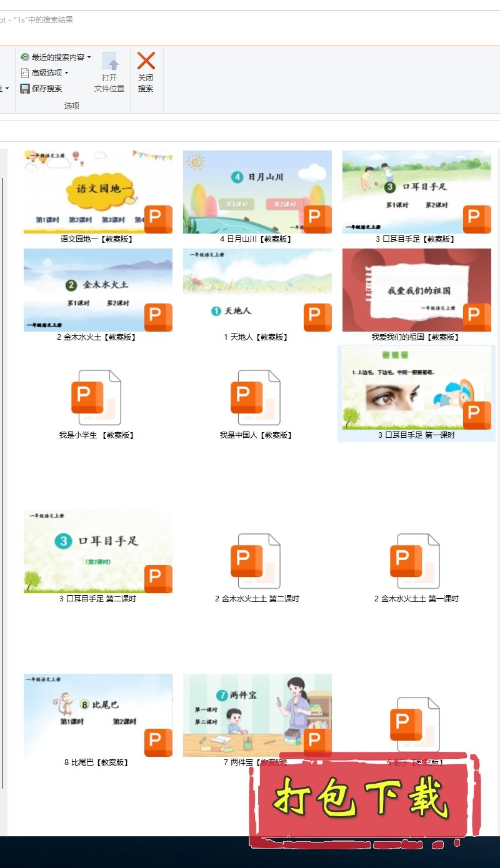Image resolution: width=500 pixels, height=868 pixels.
Task: Click the 1 天地人【教案版】thumbnail
Action: point(257,290)
